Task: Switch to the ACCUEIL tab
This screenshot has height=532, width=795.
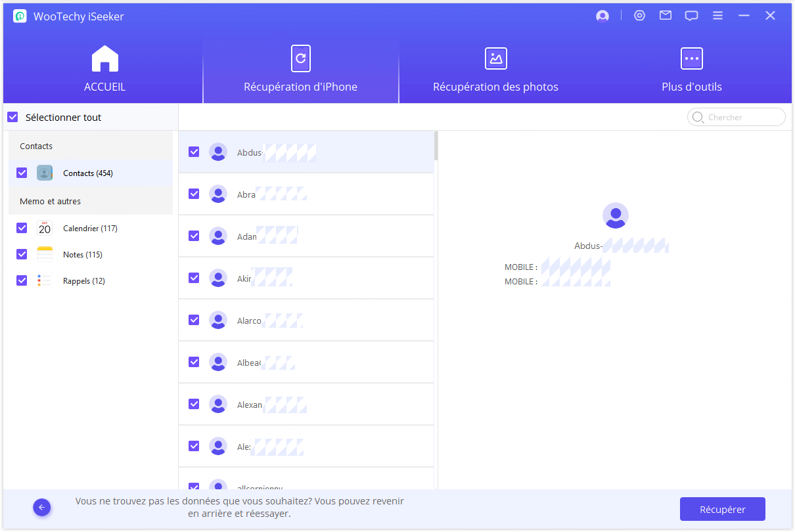Action: click(x=104, y=70)
